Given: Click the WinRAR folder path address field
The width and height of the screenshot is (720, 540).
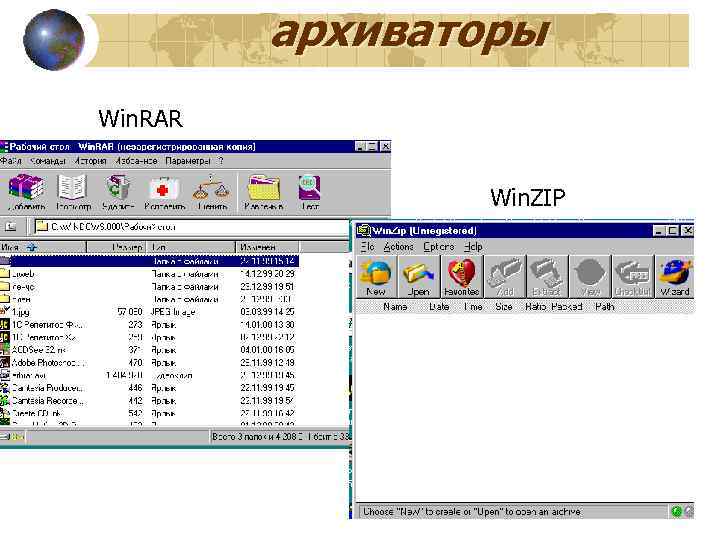Looking at the screenshot, I should [191, 227].
